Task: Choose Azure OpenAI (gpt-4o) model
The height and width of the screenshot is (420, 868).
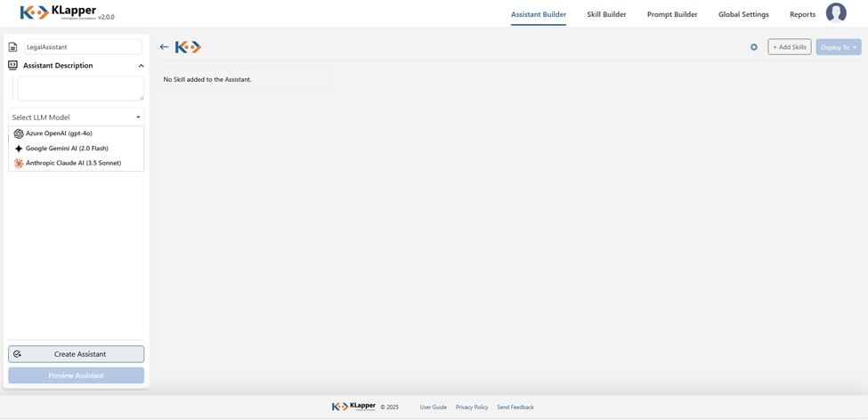Action: [77, 133]
